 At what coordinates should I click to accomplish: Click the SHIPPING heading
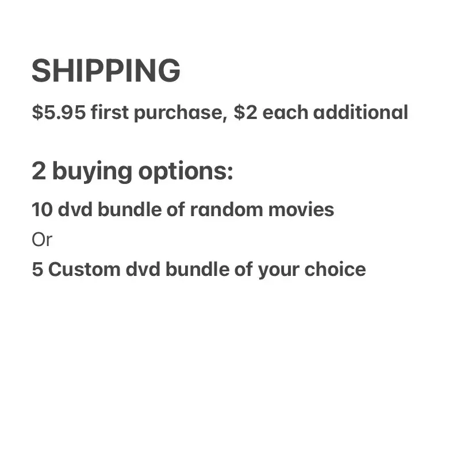coord(106,71)
